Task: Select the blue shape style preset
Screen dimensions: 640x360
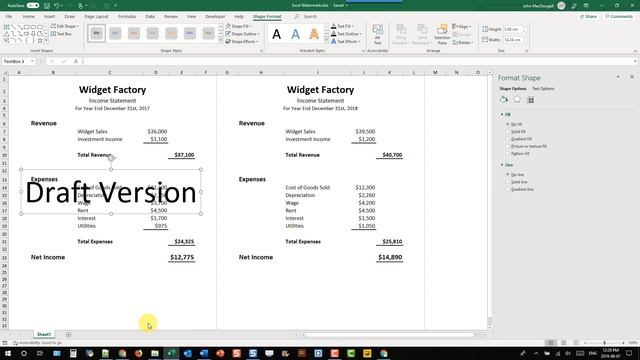Action: click(x=116, y=33)
